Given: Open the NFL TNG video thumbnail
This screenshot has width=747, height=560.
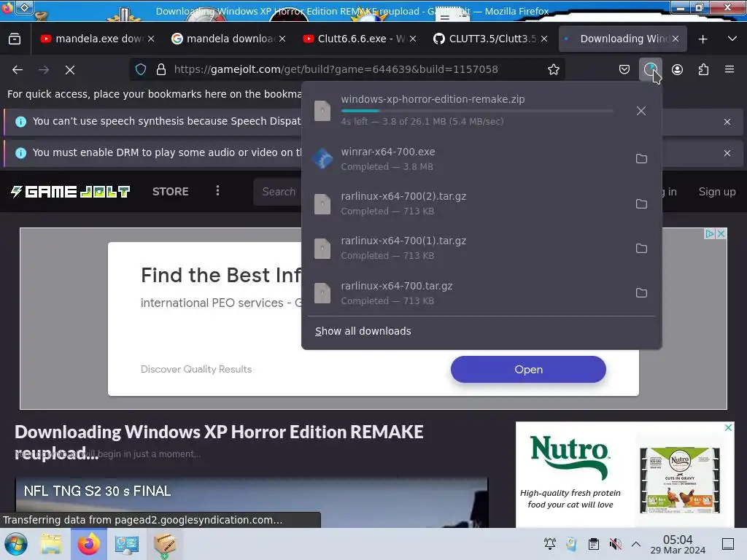Looking at the screenshot, I should tap(252, 502).
